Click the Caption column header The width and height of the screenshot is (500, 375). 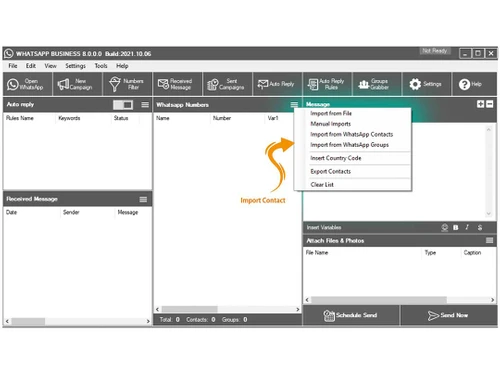[472, 253]
